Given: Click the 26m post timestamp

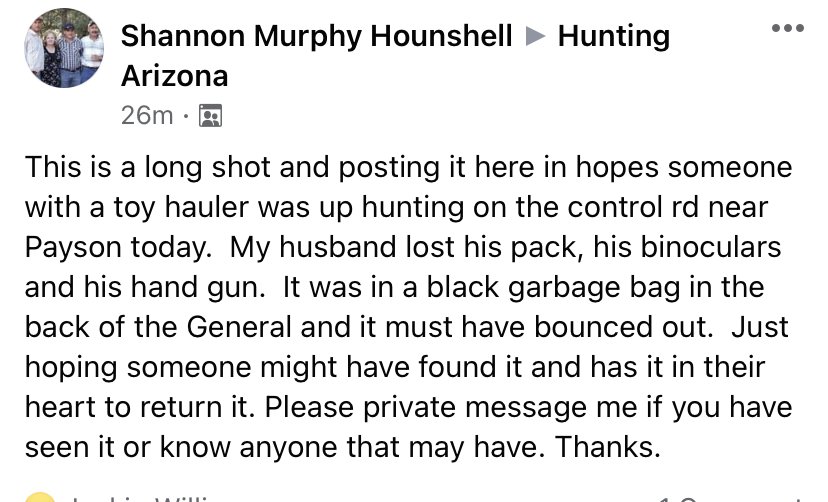Looking at the screenshot, I should click(x=147, y=116).
